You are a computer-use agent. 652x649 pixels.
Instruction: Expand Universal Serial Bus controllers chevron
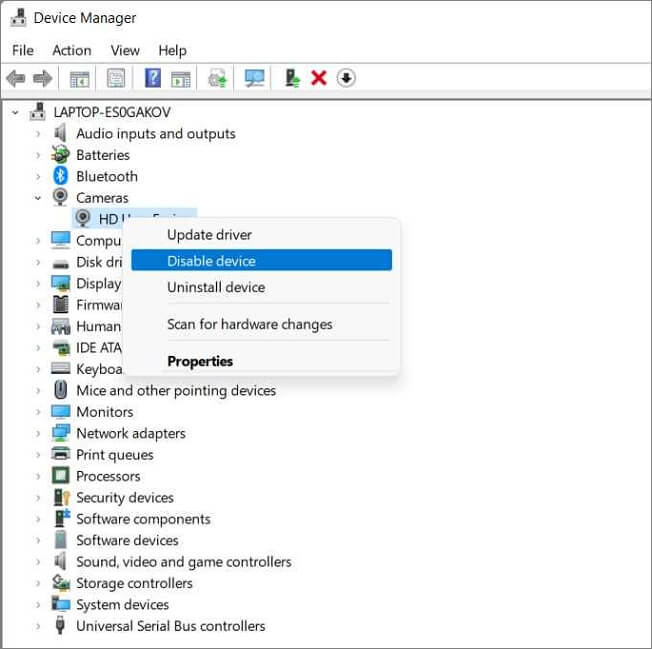pos(38,626)
